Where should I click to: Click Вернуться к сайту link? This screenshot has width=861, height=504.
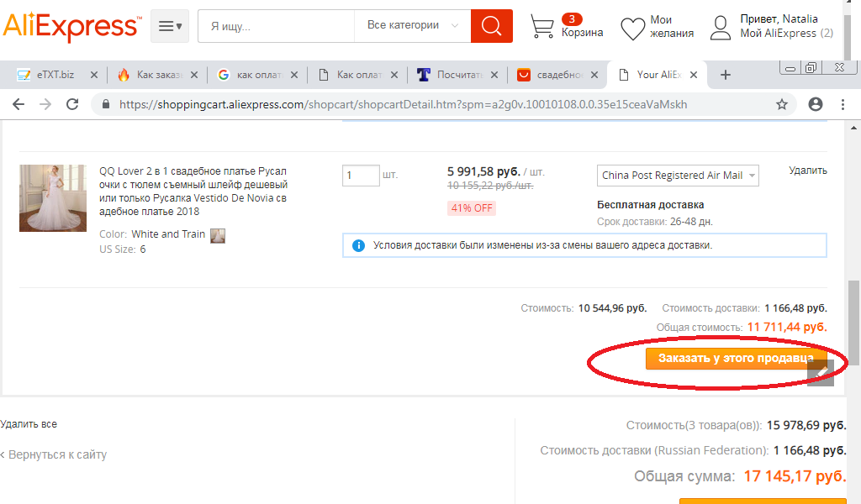tap(56, 454)
